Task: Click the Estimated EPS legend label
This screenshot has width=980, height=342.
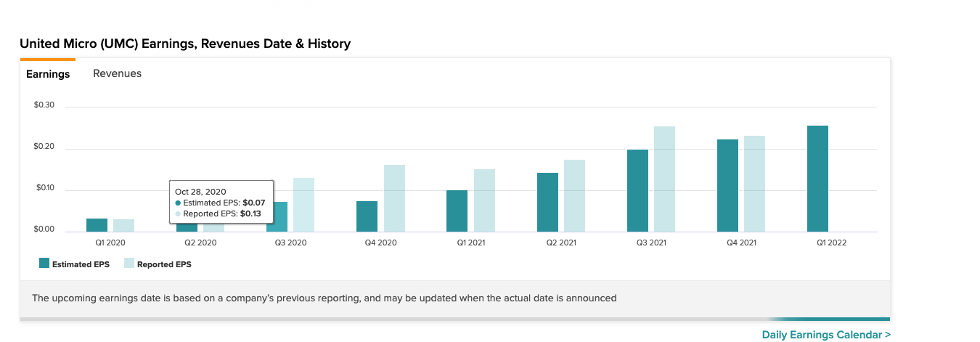Action: [81, 264]
